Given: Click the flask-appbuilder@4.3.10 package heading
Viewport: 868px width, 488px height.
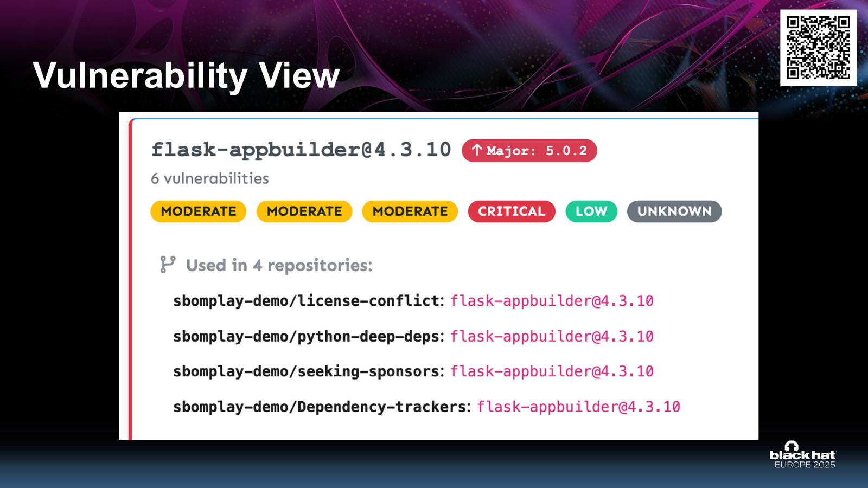Looking at the screenshot, I should pos(301,150).
